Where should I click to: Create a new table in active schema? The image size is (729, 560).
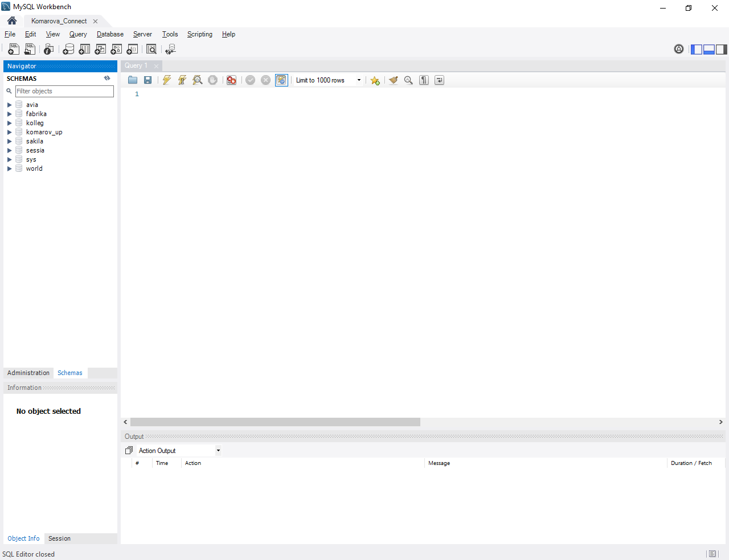pos(84,50)
